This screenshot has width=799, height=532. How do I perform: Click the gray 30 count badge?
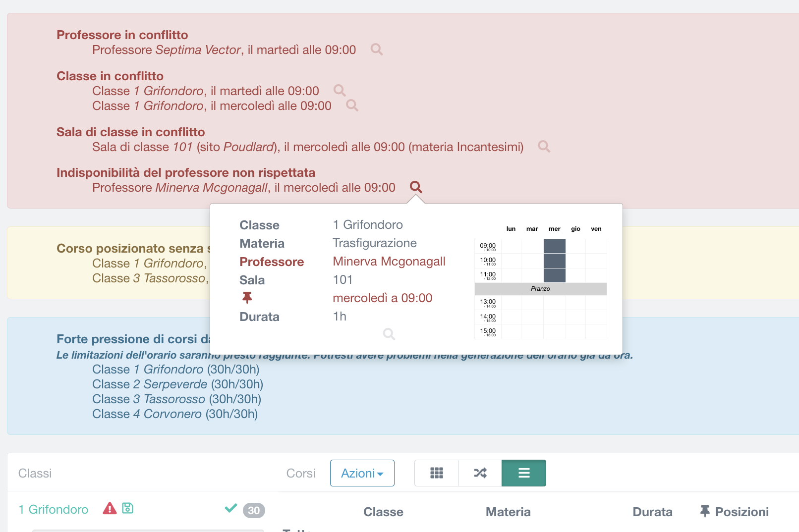[x=254, y=510]
